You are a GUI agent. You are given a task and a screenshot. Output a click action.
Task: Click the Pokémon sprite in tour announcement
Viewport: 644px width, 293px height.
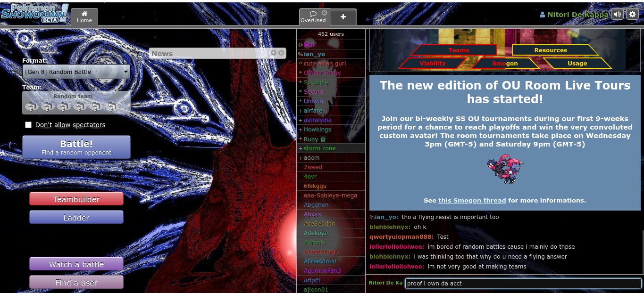click(x=505, y=169)
